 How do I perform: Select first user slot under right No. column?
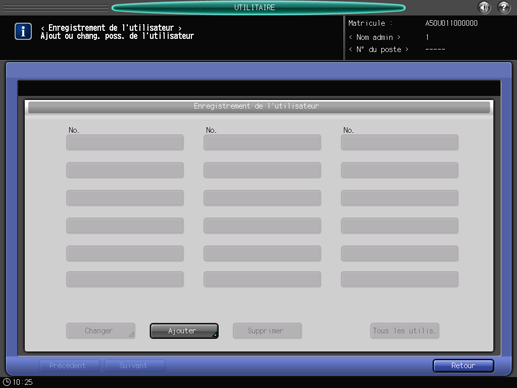coord(399,142)
